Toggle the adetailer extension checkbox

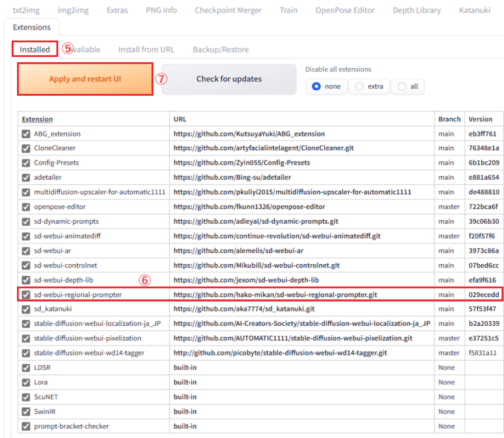(26, 178)
